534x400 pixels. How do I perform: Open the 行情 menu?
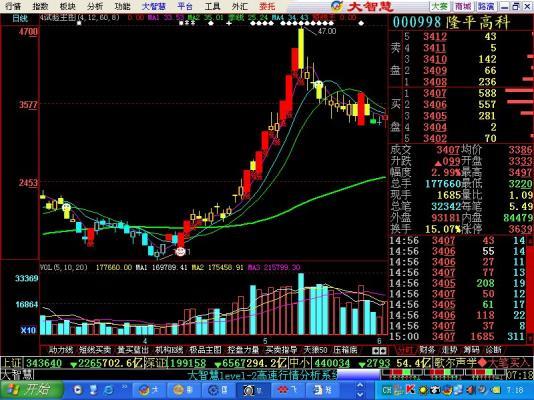(x=13, y=6)
